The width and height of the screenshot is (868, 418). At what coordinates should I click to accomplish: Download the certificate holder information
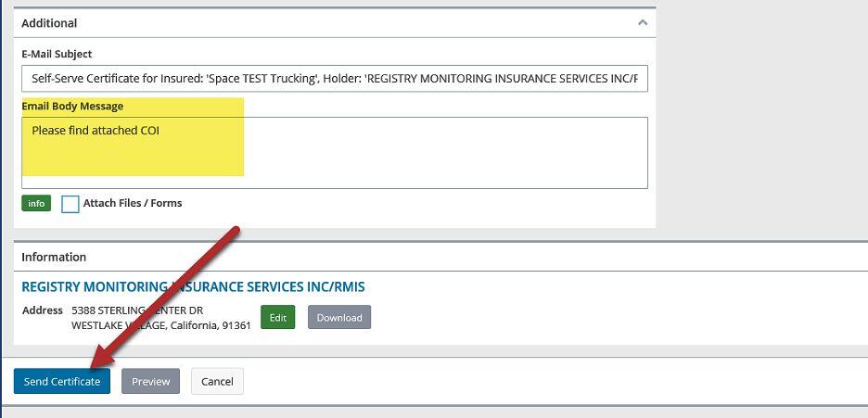point(339,317)
